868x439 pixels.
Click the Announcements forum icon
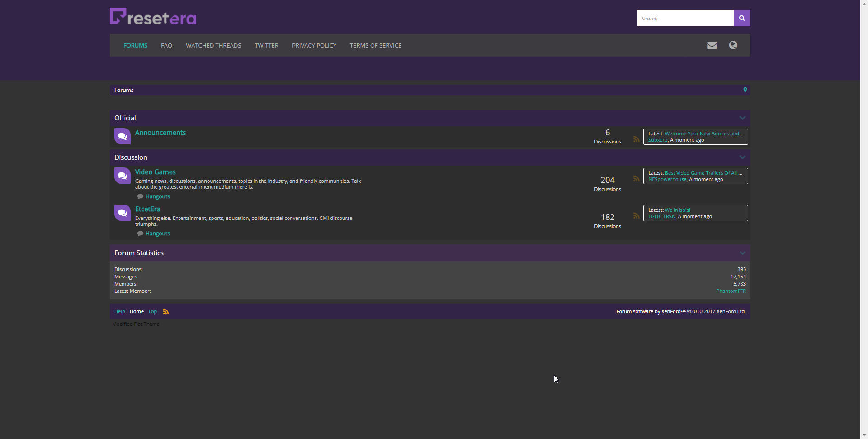(x=122, y=136)
